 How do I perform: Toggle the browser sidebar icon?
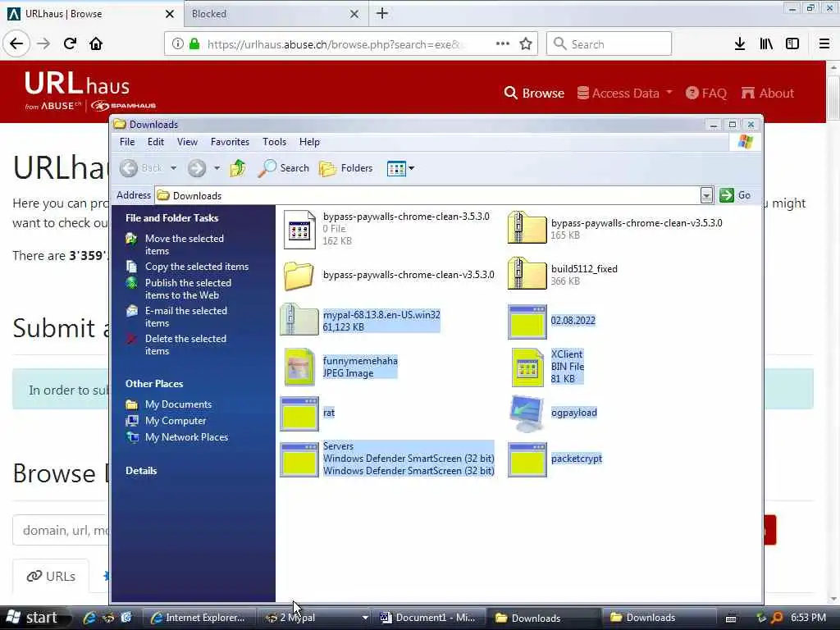tap(792, 44)
